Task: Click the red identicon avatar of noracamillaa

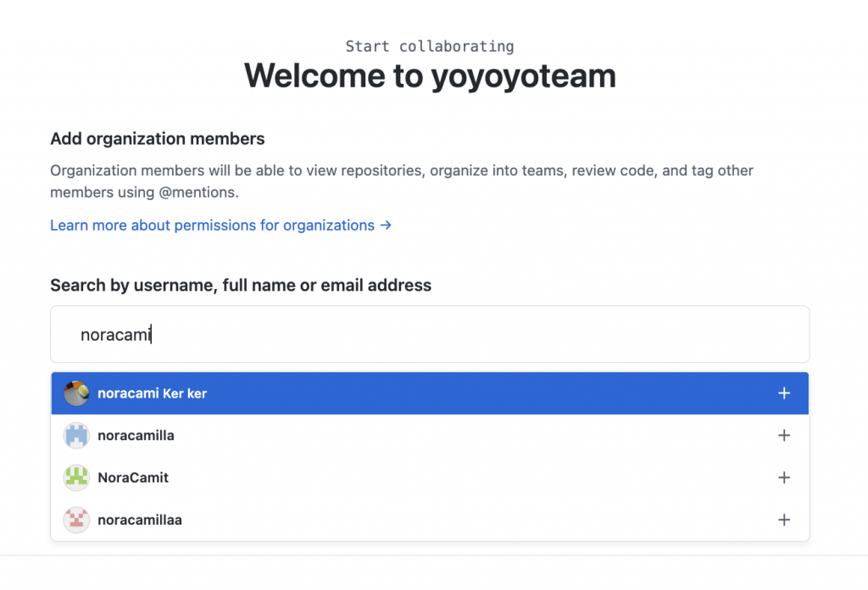Action: click(76, 520)
